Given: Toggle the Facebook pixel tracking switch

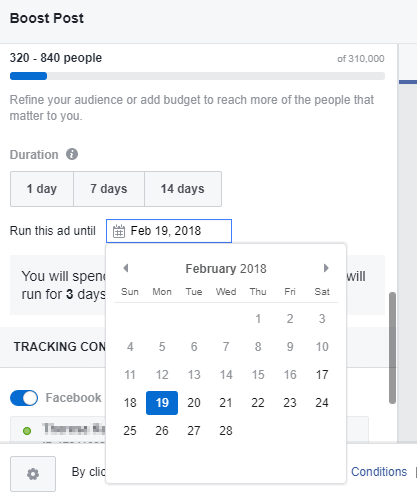Looking at the screenshot, I should (24, 398).
